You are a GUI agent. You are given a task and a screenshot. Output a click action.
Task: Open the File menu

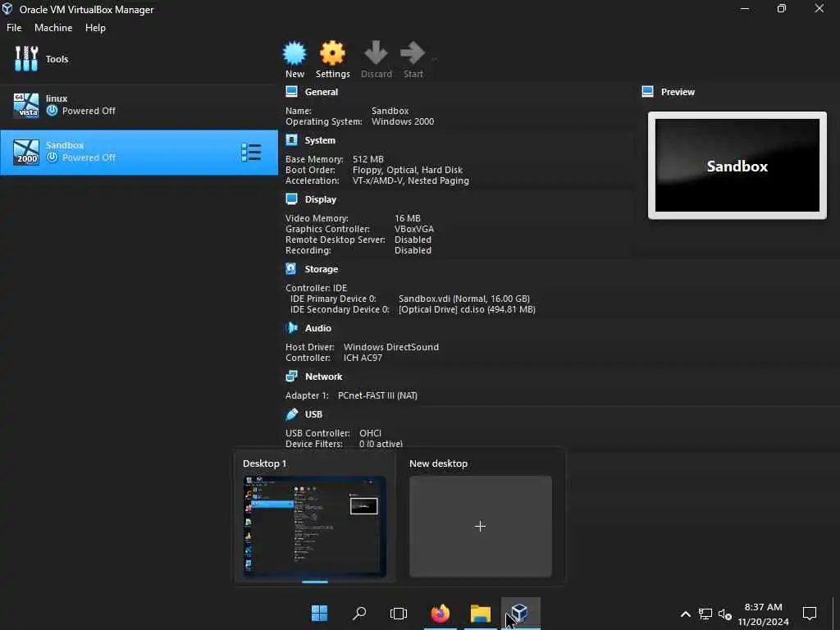tap(14, 27)
